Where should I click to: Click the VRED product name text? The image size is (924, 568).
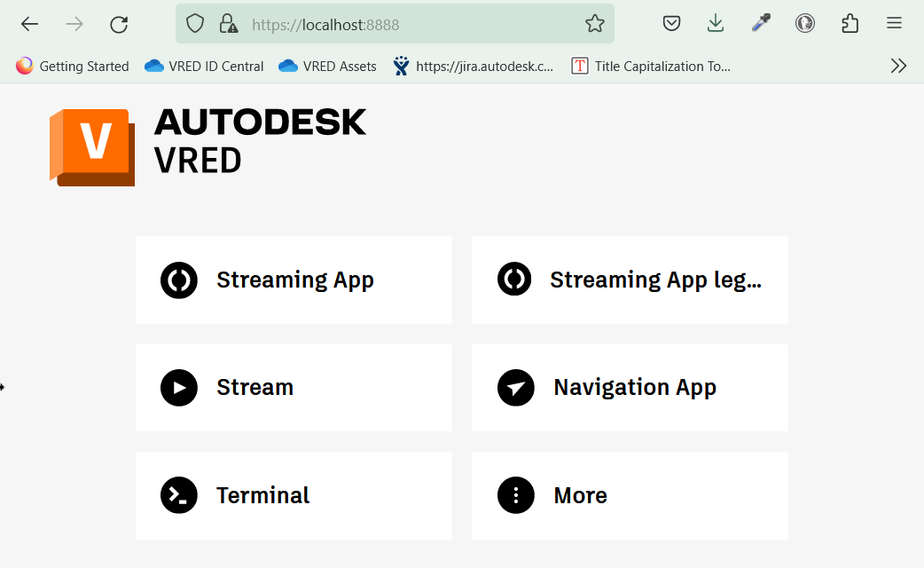[x=198, y=161]
